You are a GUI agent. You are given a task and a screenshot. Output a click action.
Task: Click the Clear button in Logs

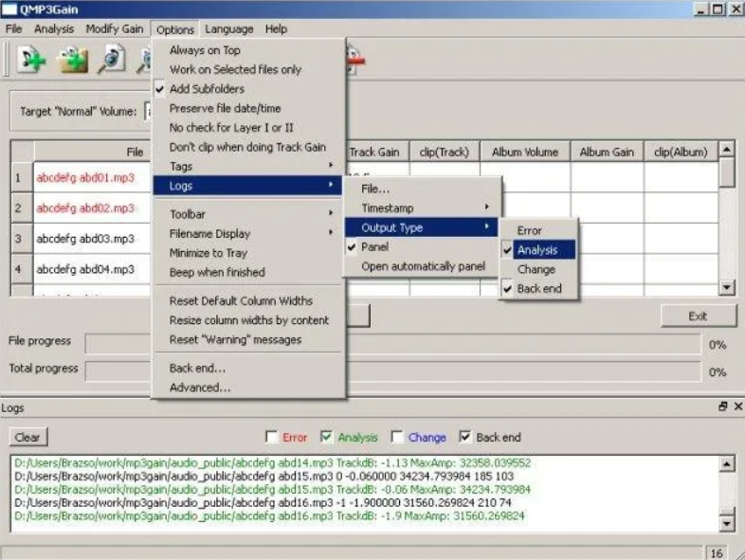(28, 437)
